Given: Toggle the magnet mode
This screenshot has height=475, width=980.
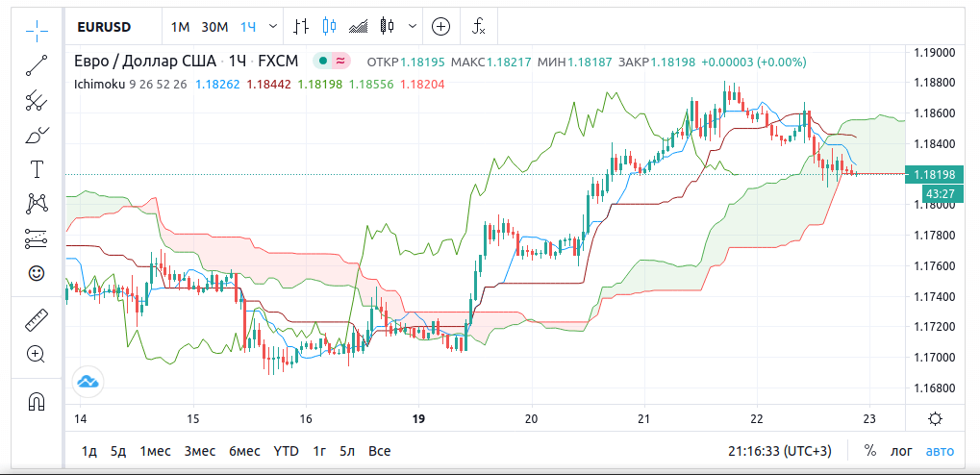Looking at the screenshot, I should click(x=37, y=401).
